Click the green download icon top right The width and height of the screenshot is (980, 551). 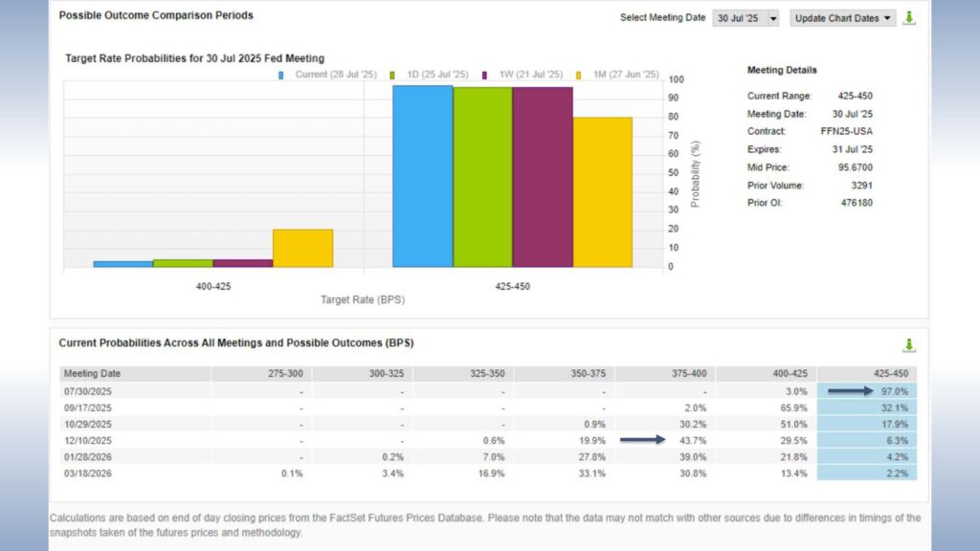[x=909, y=17]
